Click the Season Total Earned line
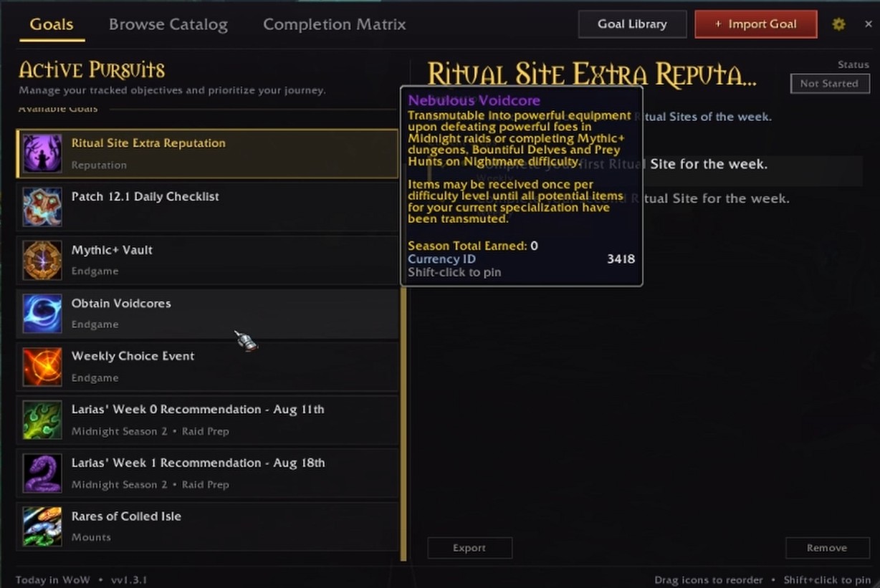This screenshot has width=880, height=588. (473, 246)
